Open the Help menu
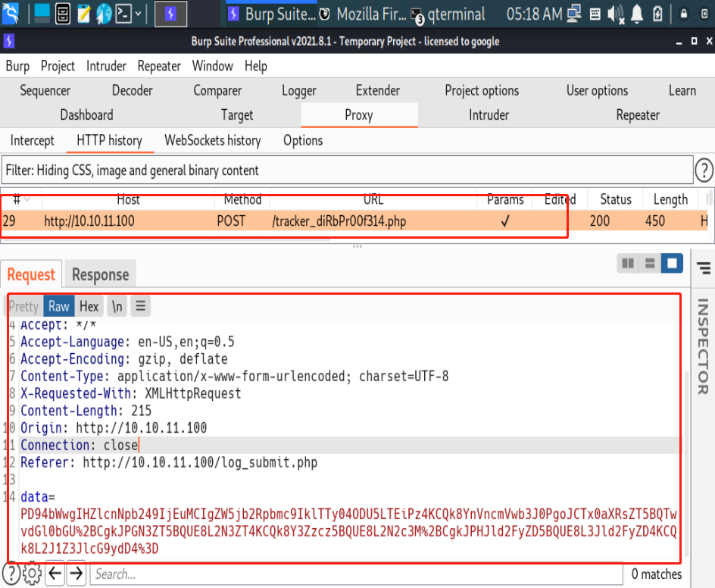 click(256, 66)
